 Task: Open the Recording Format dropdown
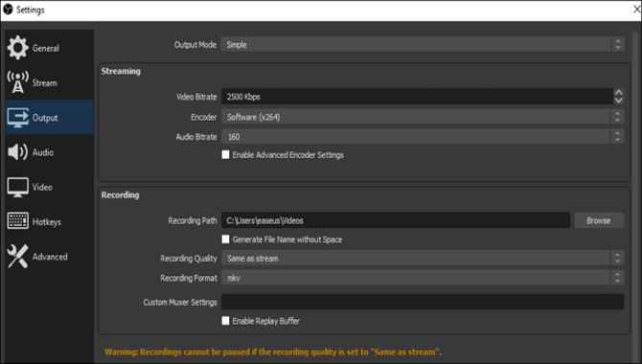[423, 278]
